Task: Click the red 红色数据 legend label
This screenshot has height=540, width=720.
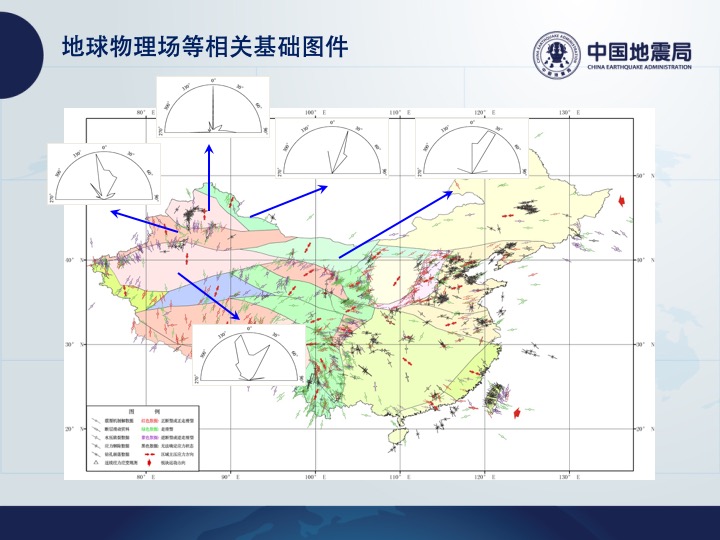Action: (x=149, y=420)
